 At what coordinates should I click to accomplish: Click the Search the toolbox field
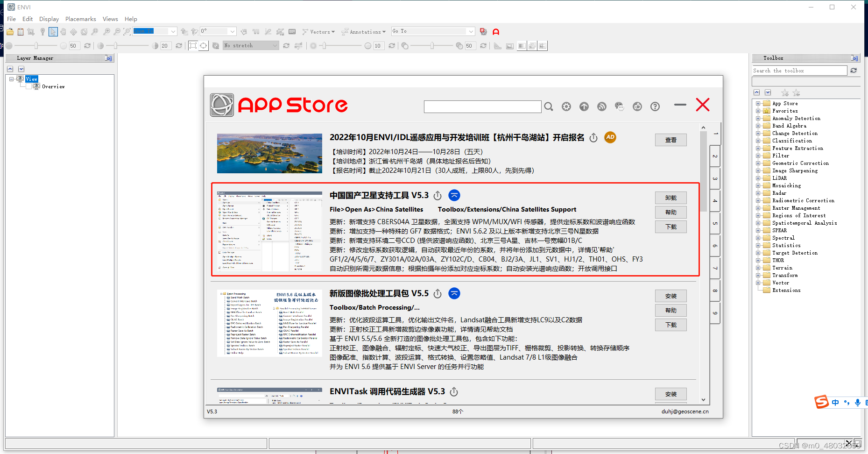click(x=799, y=71)
